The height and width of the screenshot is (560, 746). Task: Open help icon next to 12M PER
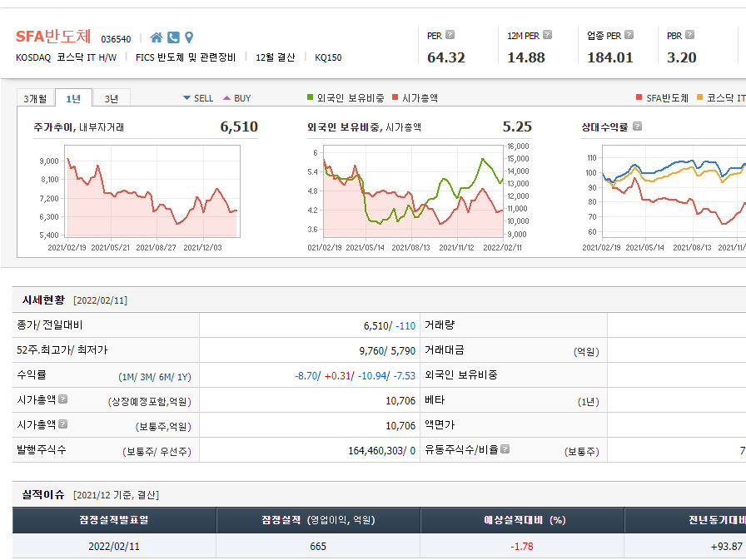pyautogui.click(x=548, y=35)
